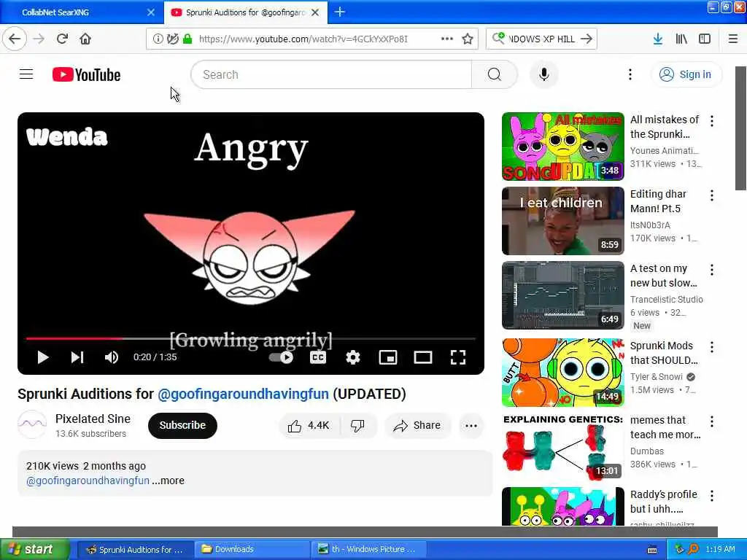This screenshot has width=747, height=560.
Task: Open options menu for 'A test on my new'
Action: [712, 270]
